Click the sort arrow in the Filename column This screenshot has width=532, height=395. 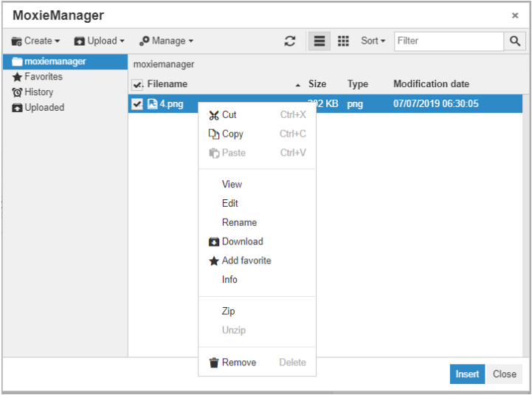297,85
